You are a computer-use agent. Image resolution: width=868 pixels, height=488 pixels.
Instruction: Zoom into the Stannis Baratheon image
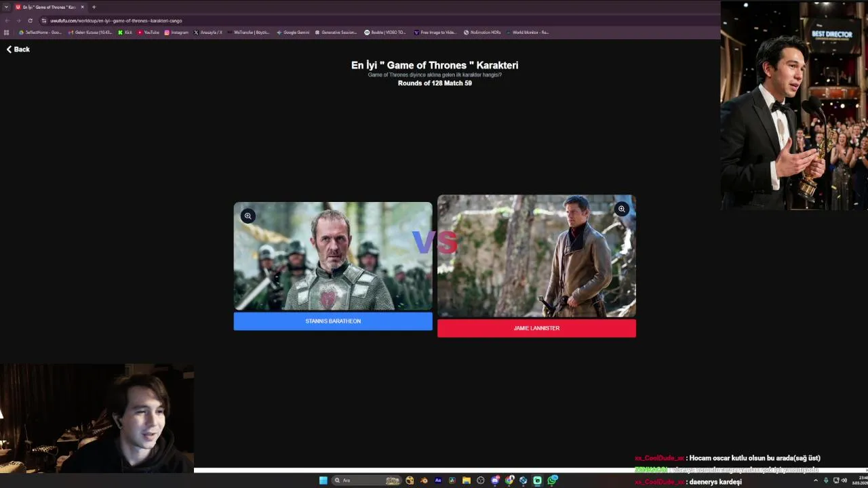[x=248, y=216]
